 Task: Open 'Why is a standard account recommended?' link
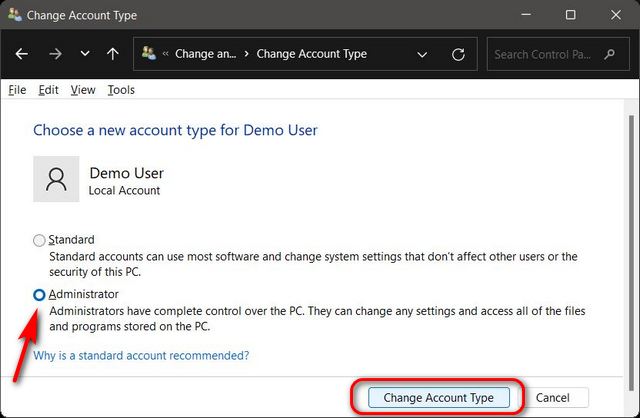coord(141,355)
